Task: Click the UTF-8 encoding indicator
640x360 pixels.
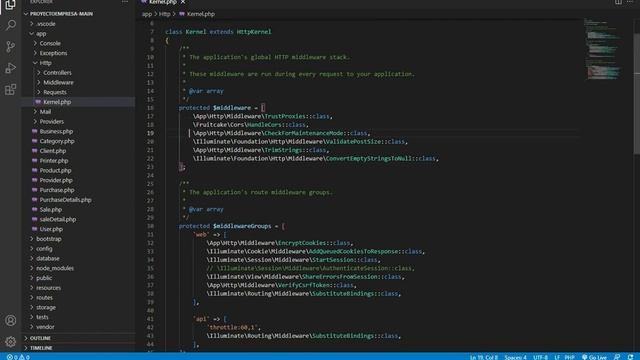Action: (540, 357)
